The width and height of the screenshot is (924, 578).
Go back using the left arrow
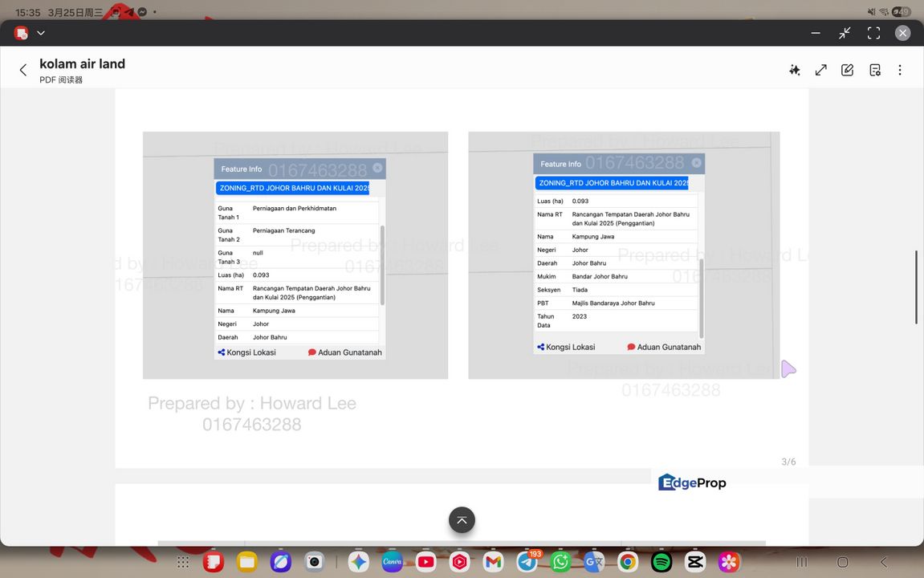(23, 71)
